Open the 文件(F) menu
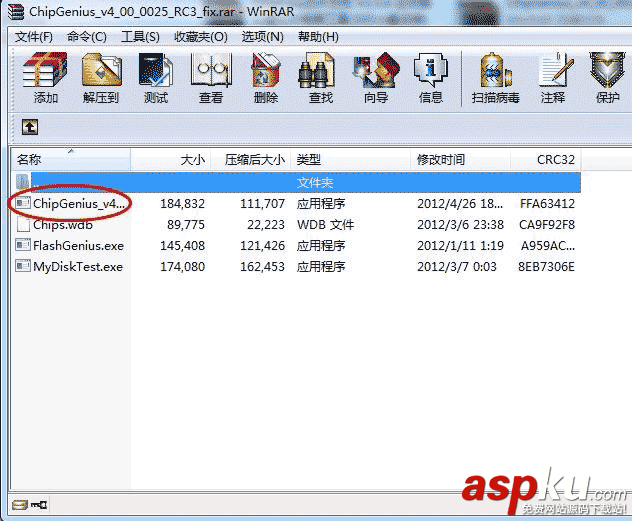This screenshot has width=632, height=521. tap(34, 37)
